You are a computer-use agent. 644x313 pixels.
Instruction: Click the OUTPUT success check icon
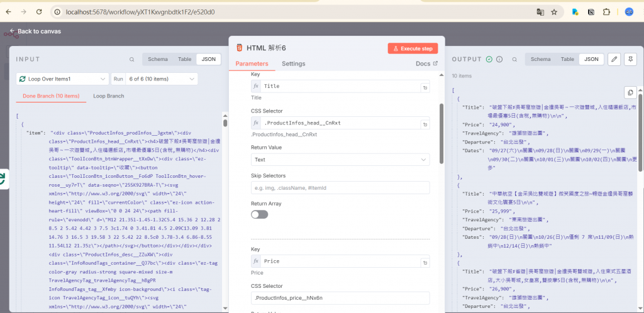click(x=489, y=60)
